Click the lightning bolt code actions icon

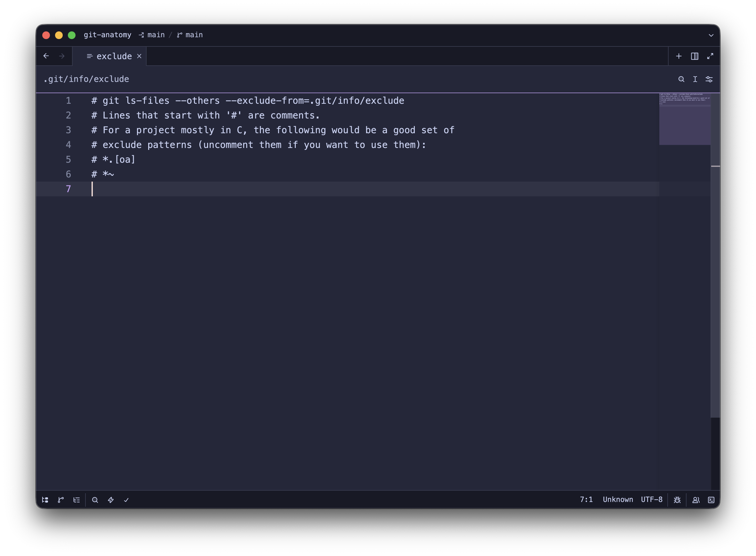tap(111, 500)
